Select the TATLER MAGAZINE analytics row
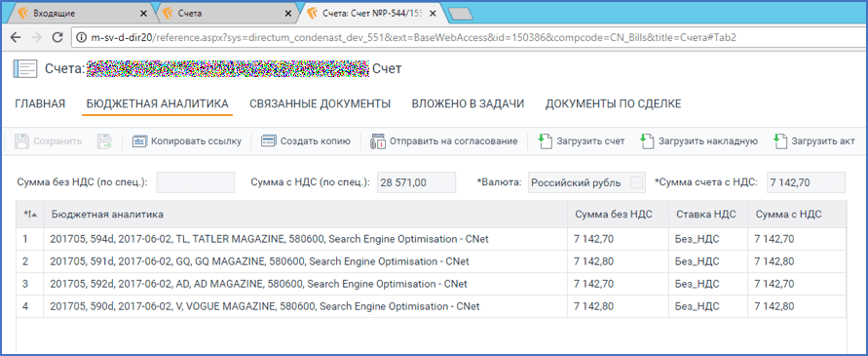 pyautogui.click(x=432, y=239)
